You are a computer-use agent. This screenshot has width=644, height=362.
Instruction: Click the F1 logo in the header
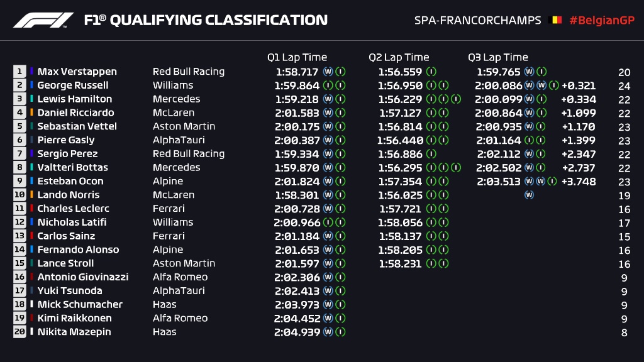[x=43, y=20]
